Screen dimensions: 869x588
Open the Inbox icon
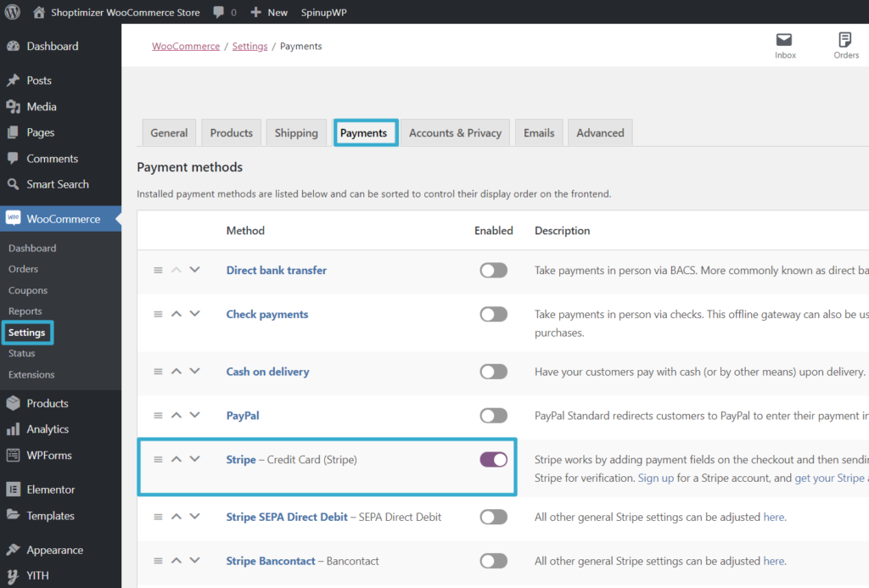(x=785, y=41)
